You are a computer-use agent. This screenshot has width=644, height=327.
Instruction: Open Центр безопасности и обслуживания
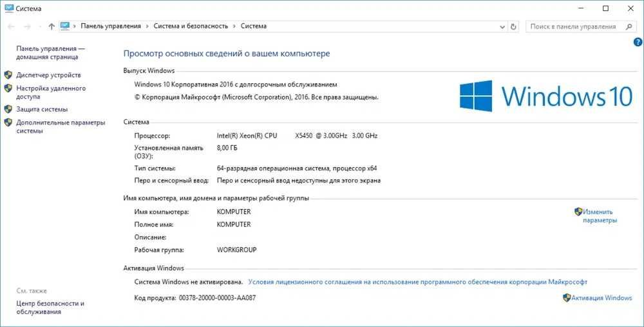click(50, 307)
